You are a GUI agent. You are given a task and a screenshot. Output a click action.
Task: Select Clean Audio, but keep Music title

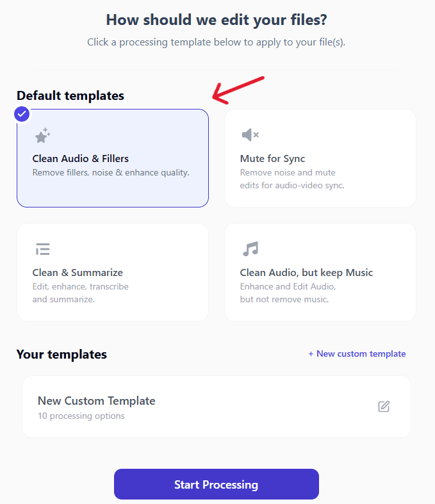[306, 273]
